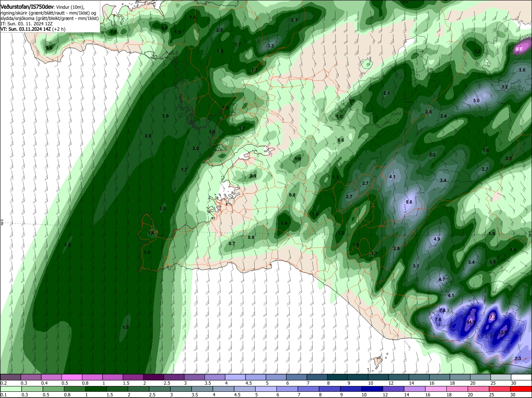Click the 0.6 precipitation value label
Image resolution: width=532 pixels, height=398 pixels.
tap(341, 140)
